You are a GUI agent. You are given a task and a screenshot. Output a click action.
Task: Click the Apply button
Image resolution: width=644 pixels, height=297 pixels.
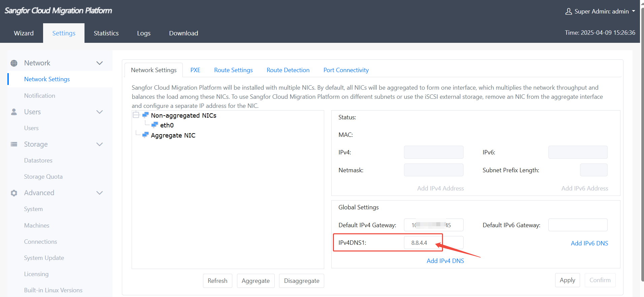point(567,280)
